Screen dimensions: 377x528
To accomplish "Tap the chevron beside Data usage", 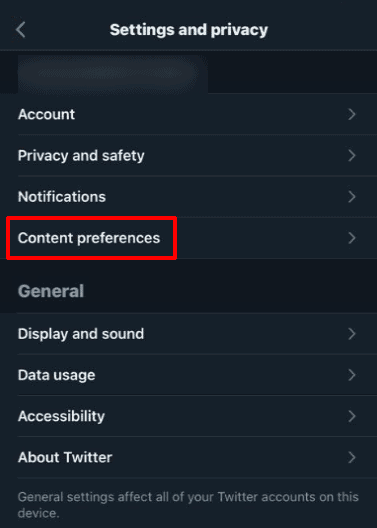I will (x=352, y=375).
